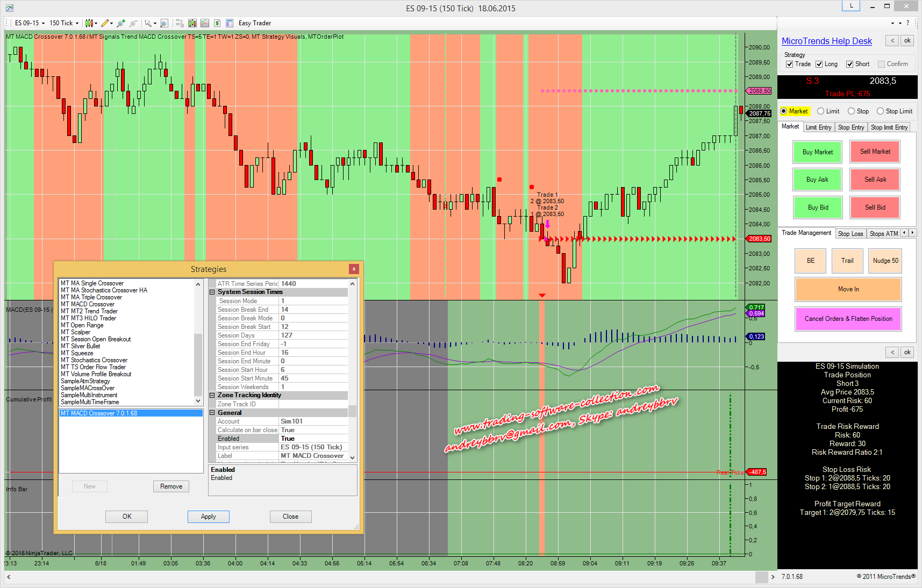Uncheck the Long strategy checkbox
The width and height of the screenshot is (922, 588).
[x=819, y=64]
